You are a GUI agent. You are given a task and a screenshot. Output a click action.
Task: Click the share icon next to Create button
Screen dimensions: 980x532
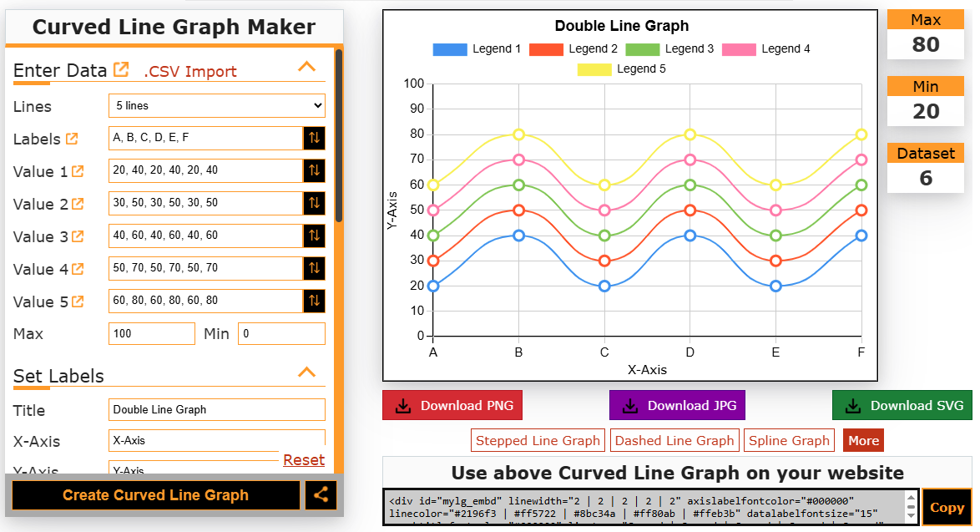(x=321, y=495)
